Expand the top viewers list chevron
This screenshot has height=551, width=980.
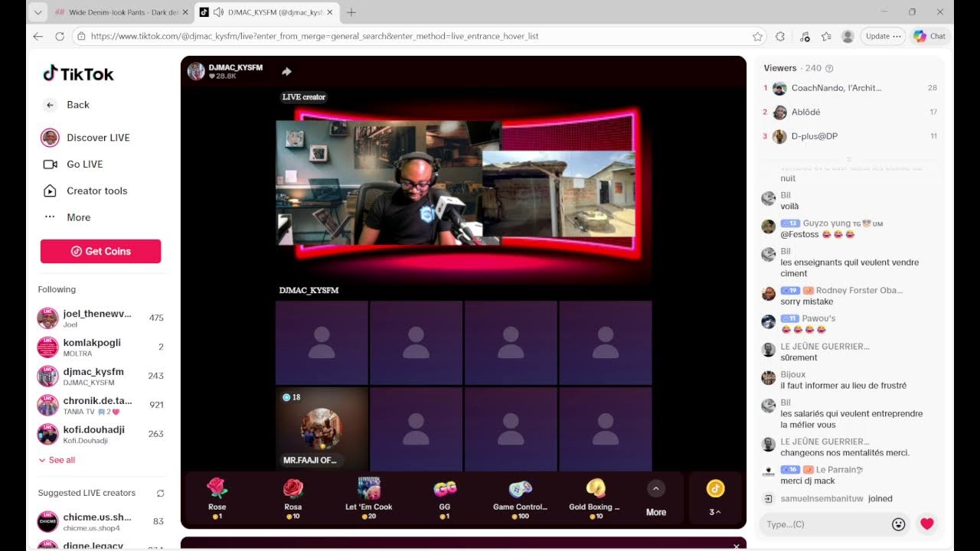[848, 159]
